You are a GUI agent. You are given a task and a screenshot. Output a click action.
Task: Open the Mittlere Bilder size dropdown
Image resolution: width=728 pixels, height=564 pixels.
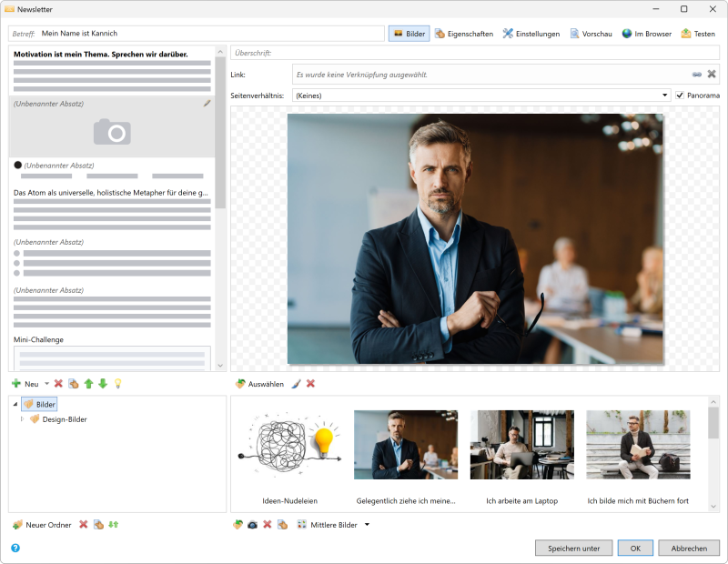click(x=368, y=525)
